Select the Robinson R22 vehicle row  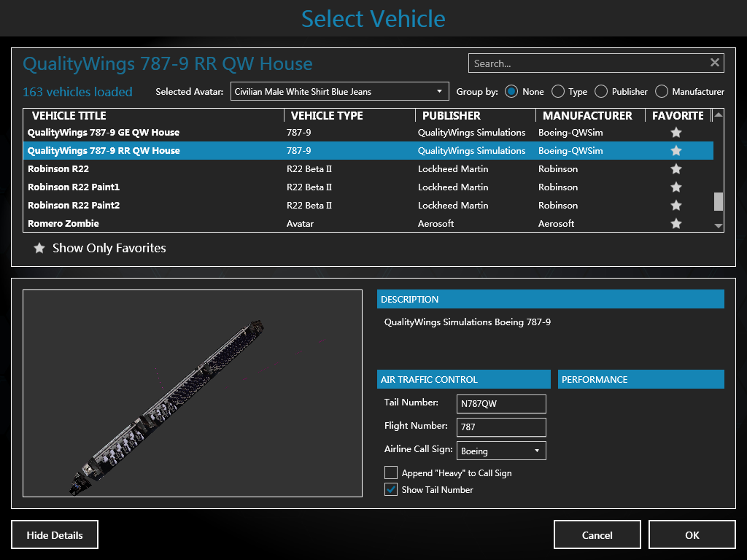pyautogui.click(x=368, y=168)
